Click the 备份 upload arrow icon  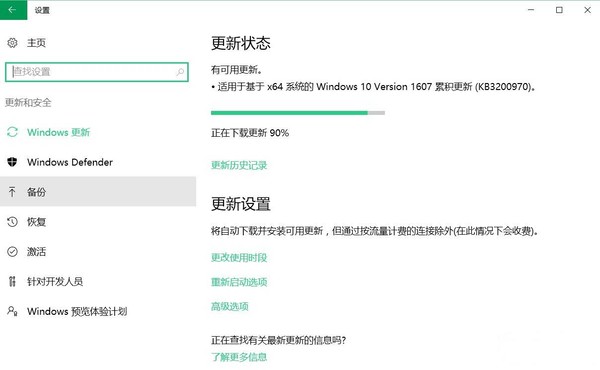(12, 192)
